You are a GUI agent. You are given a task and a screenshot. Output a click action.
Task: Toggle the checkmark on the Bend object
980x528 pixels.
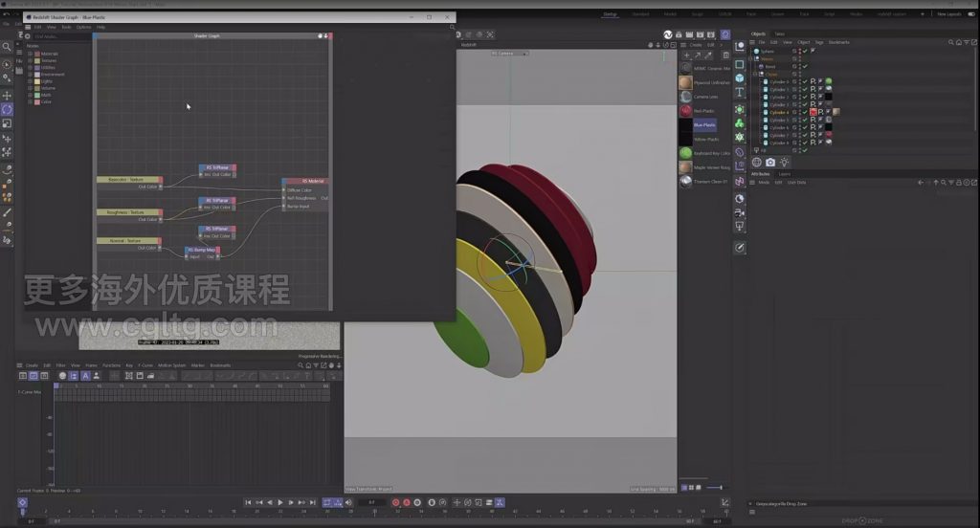pos(805,66)
